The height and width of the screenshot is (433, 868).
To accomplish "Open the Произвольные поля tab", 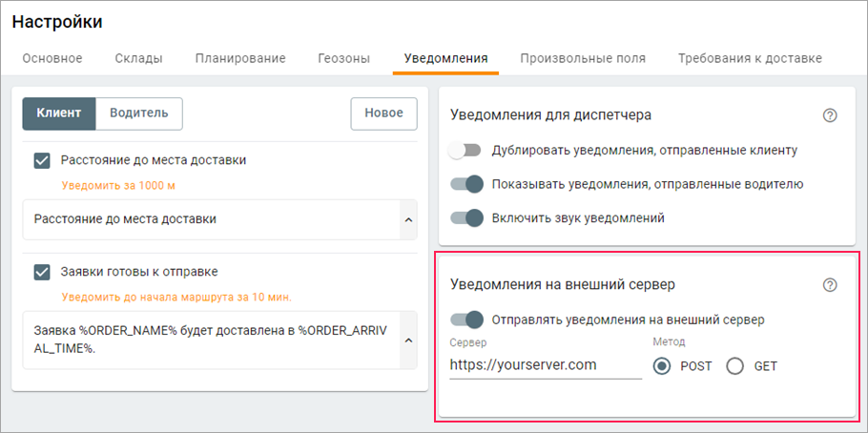I will tap(583, 58).
